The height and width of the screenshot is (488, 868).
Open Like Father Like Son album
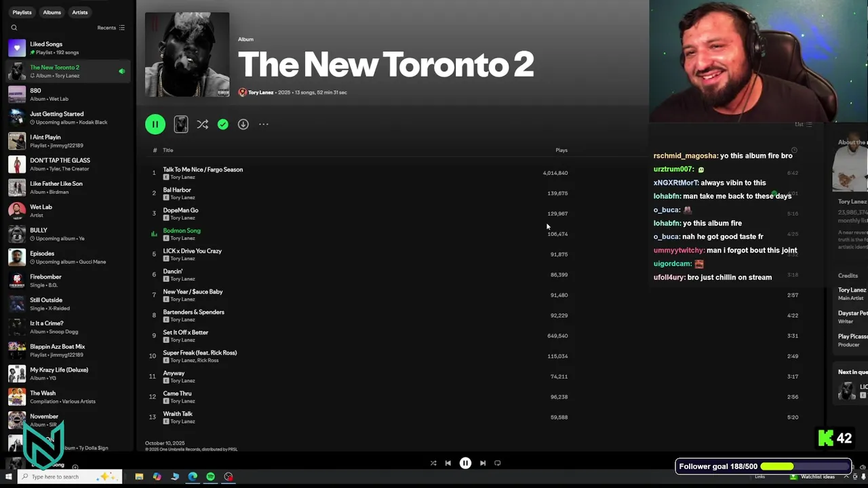click(68, 188)
